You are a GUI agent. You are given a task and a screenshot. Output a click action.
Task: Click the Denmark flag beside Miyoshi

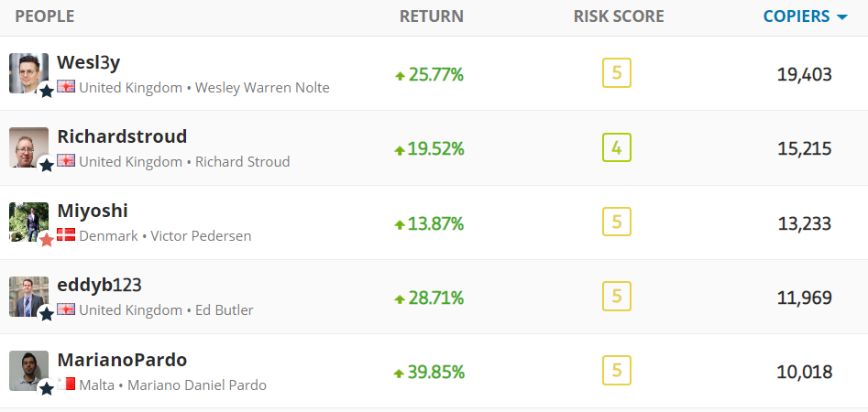point(66,235)
